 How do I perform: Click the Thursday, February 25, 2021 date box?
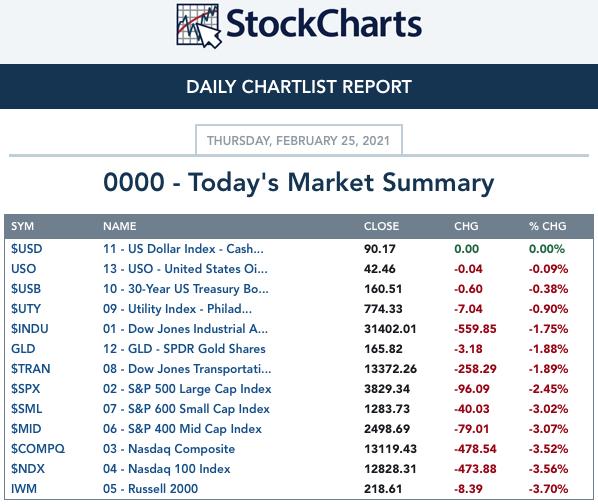(299, 141)
